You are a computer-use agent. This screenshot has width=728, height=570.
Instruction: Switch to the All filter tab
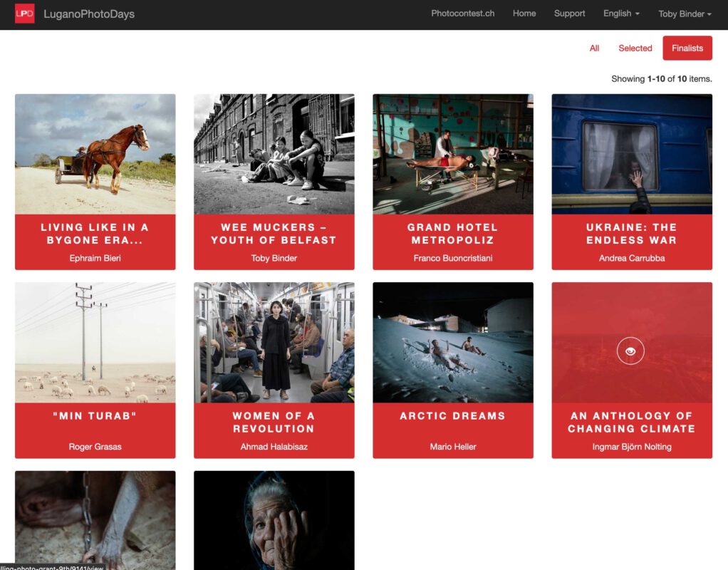pos(594,48)
